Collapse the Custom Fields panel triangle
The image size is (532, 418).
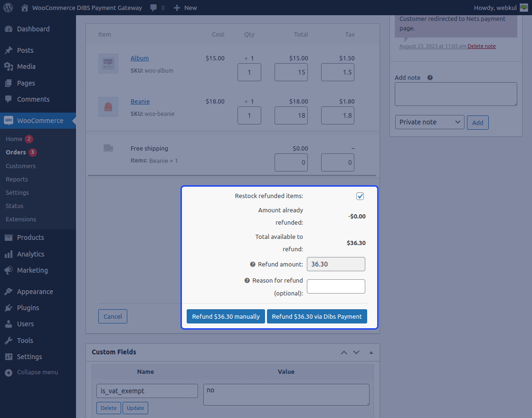[371, 352]
